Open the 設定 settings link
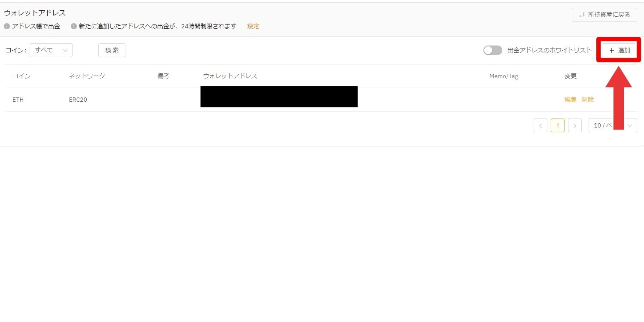The width and height of the screenshot is (644, 322). click(x=253, y=26)
